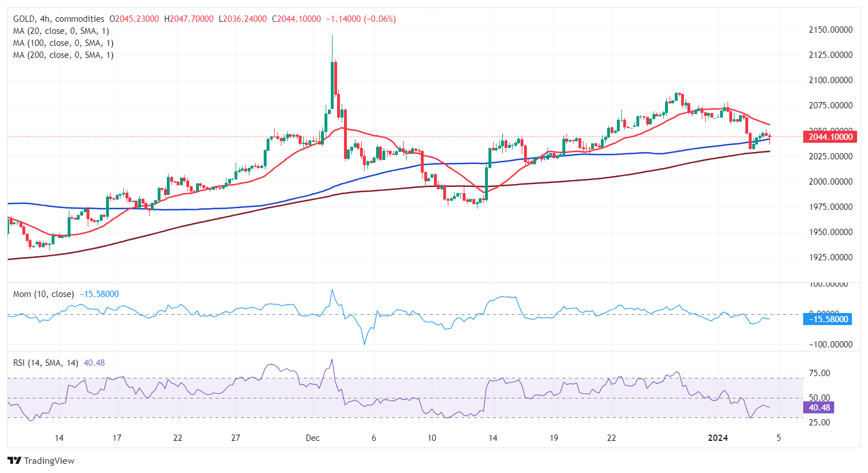The height and width of the screenshot is (473, 868).
Task: Click the change value −1.14000 (−0.06%)
Action: tap(361, 19)
